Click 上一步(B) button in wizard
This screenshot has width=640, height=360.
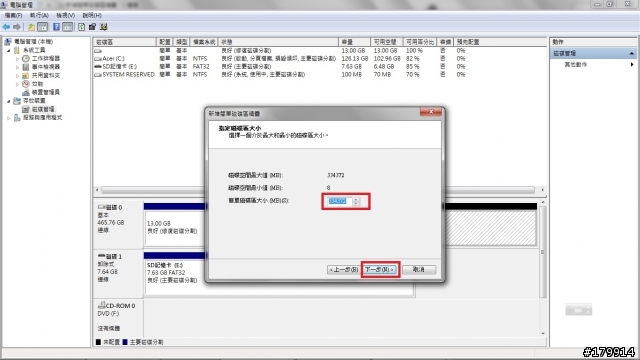(343, 270)
